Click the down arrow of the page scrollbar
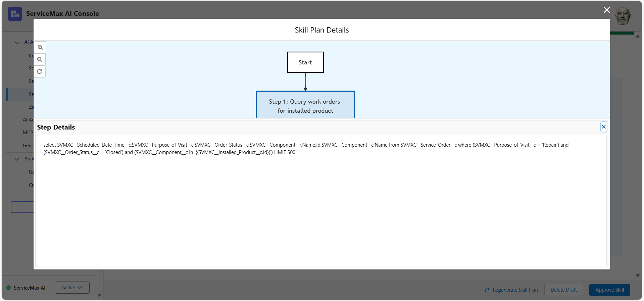The width and height of the screenshot is (644, 301). point(638,275)
